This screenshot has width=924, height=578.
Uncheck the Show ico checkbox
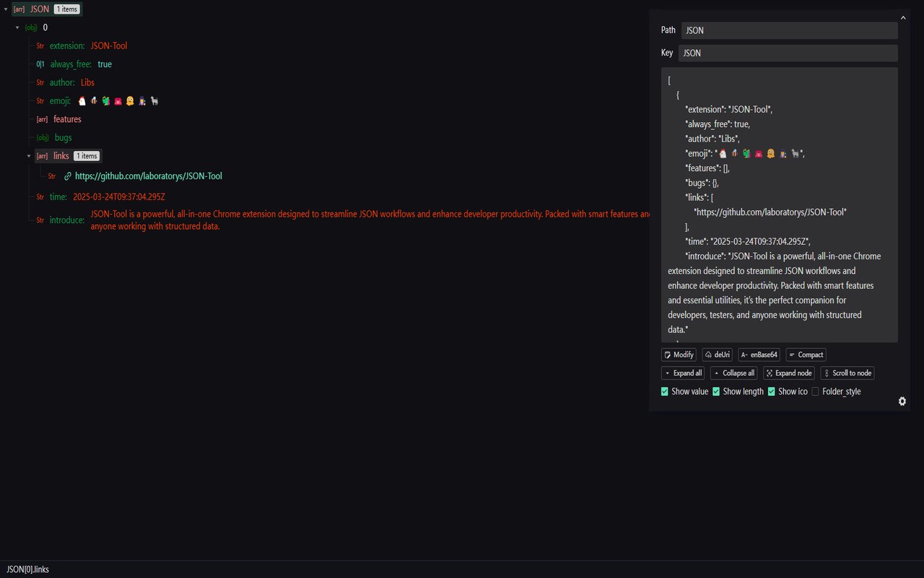point(772,392)
